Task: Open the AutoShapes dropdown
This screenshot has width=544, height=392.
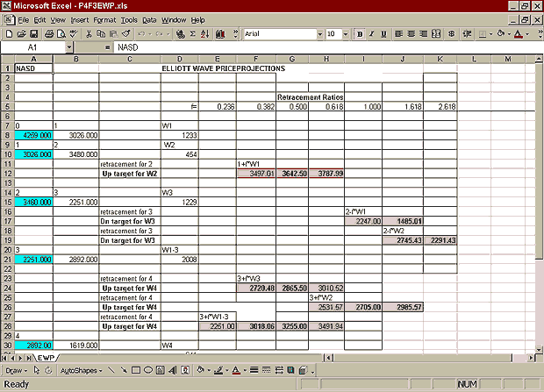Action: (x=82, y=370)
